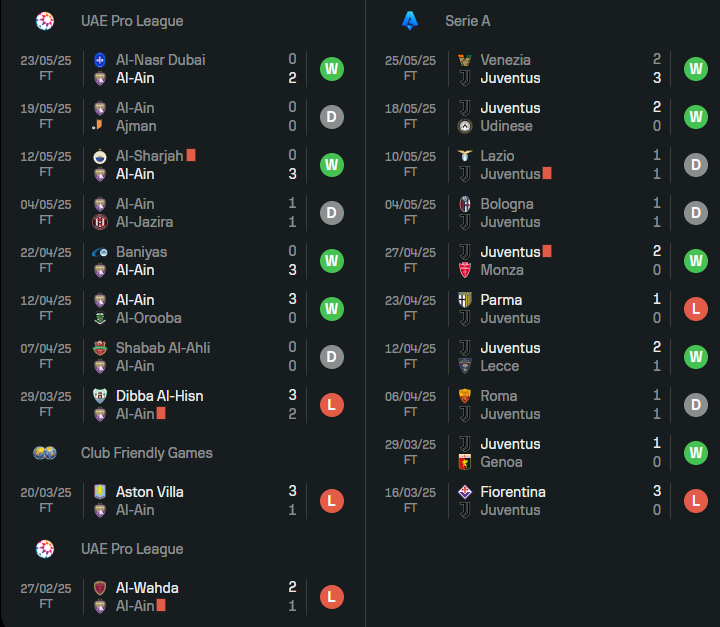Click the L badge for Dibba Al-Hisn match
This screenshot has width=720, height=627.
332,405
